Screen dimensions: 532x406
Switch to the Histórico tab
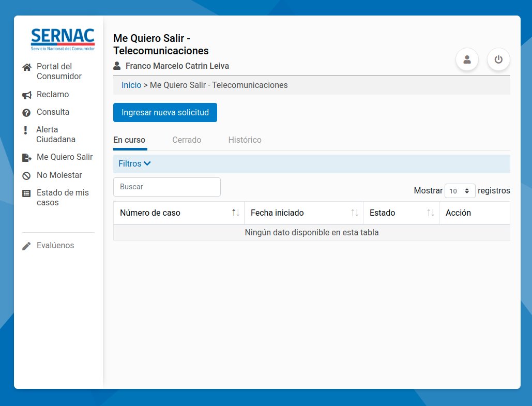click(x=245, y=140)
